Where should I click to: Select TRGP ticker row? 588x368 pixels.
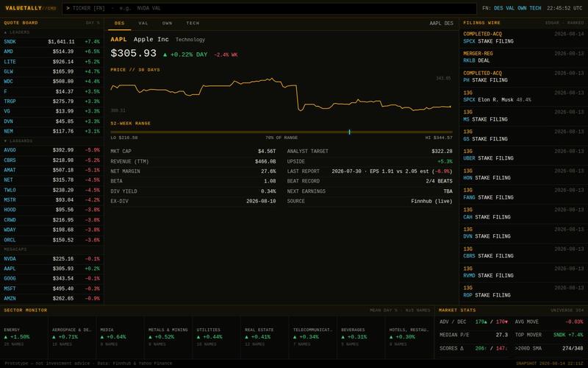tap(52, 102)
